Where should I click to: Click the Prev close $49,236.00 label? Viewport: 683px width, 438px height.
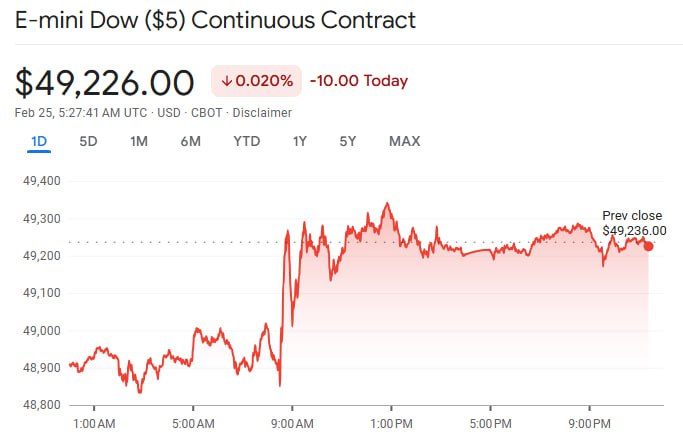pos(633,223)
